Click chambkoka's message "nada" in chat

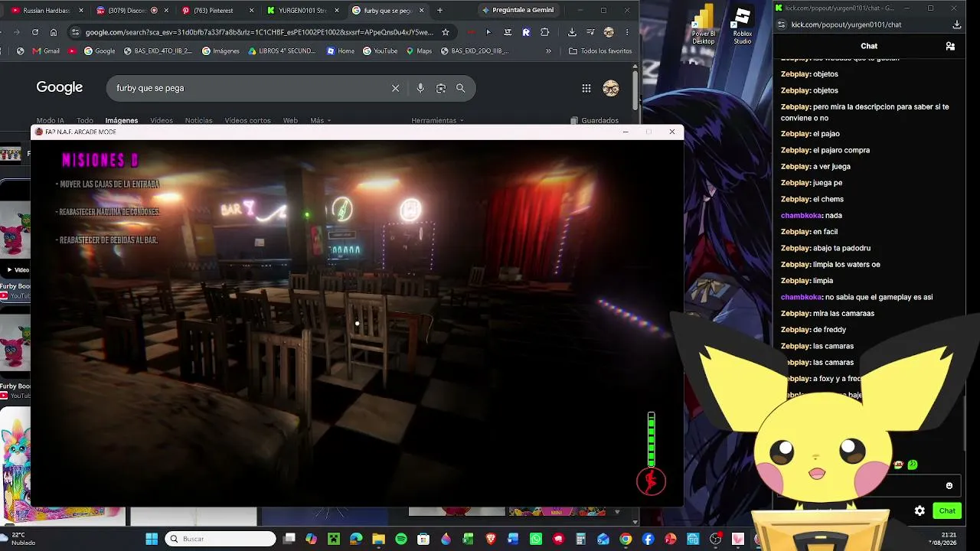(833, 216)
